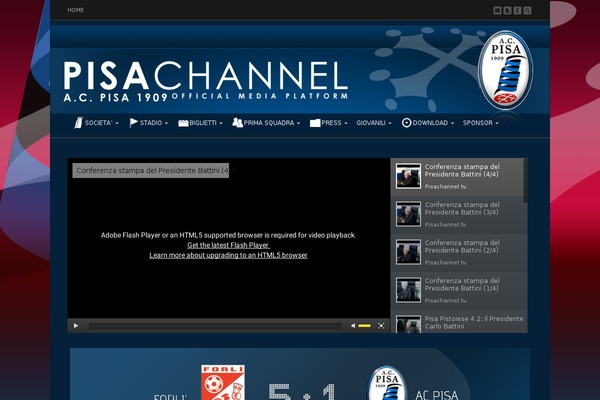Screen dimensions: 600x400
Task: Expand the SPONSOR dropdown arrow
Action: point(497,123)
